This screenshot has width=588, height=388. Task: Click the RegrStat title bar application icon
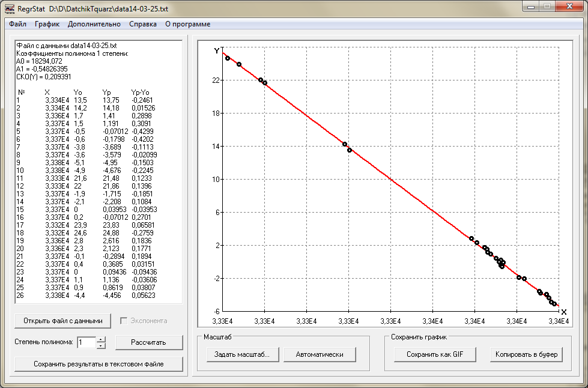[x=10, y=8]
